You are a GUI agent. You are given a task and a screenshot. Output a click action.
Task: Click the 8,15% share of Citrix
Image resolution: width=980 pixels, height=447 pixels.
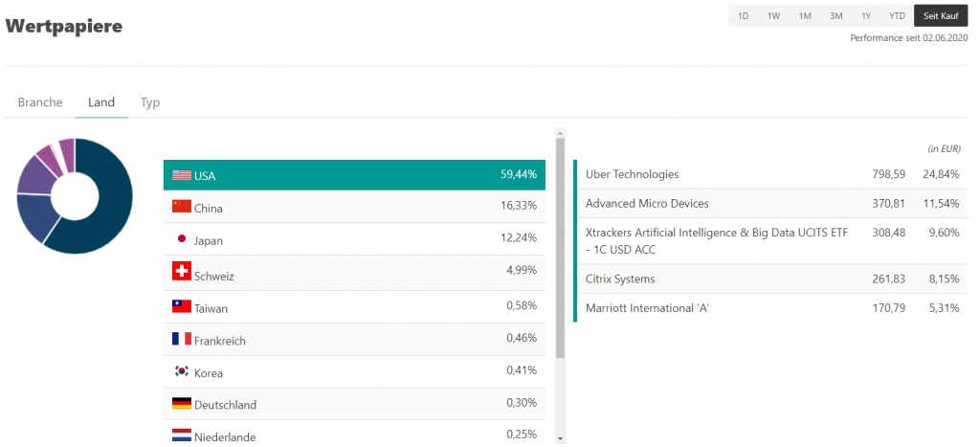(x=944, y=279)
